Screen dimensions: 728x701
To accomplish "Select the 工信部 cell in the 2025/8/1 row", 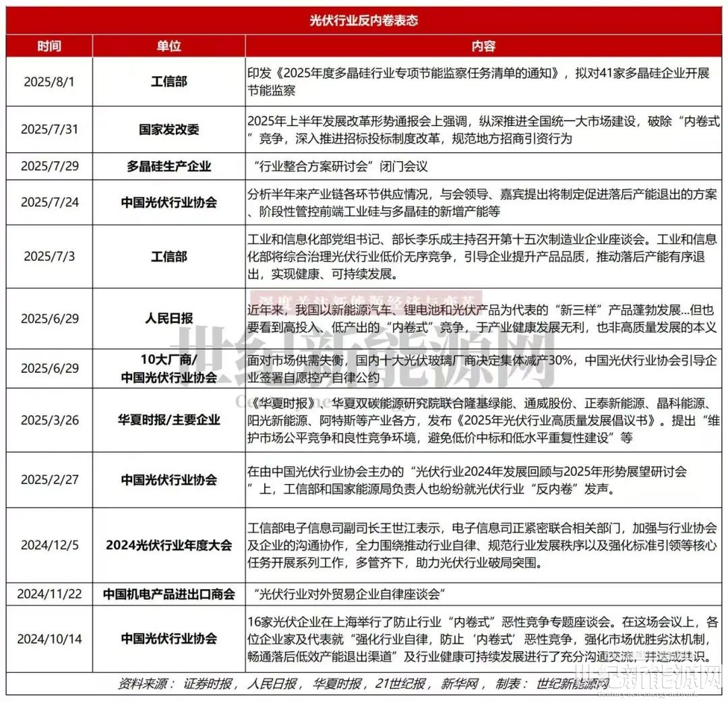I will pos(169,82).
